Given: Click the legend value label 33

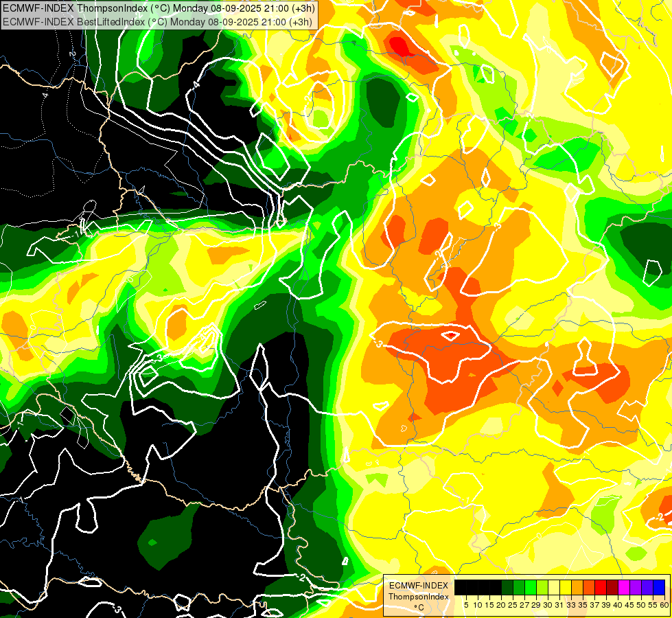Looking at the screenshot, I should point(571,605).
